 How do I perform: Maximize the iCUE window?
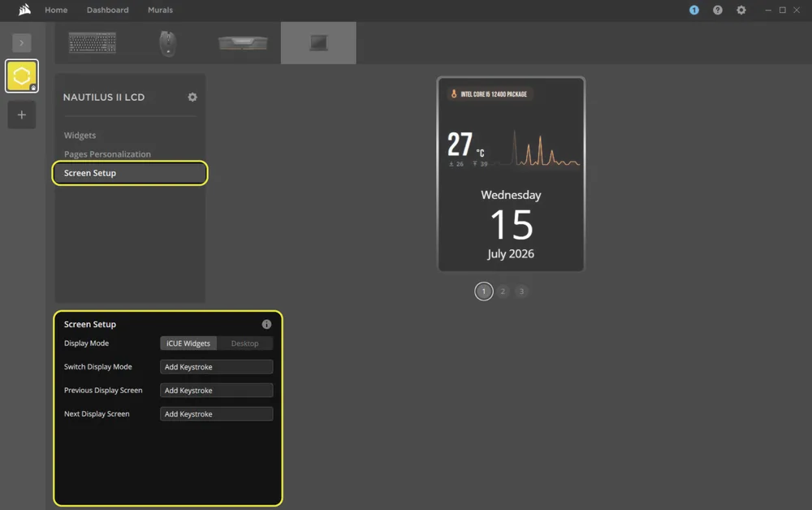point(783,10)
